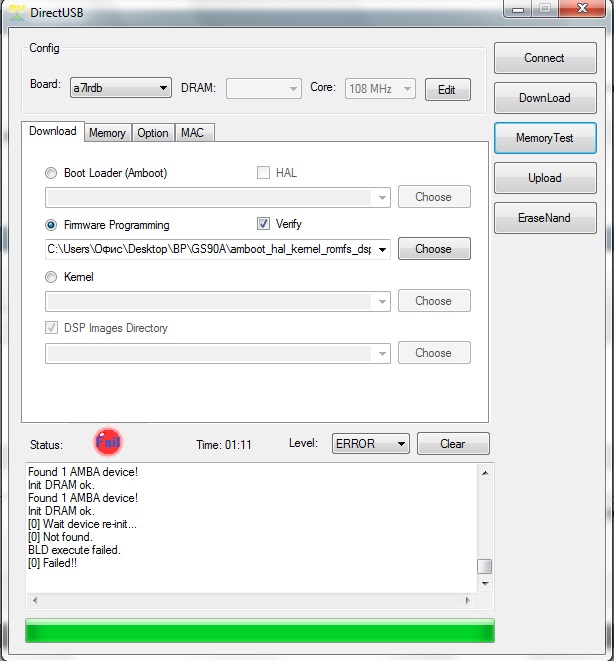Click the green progress bar

coord(259,631)
